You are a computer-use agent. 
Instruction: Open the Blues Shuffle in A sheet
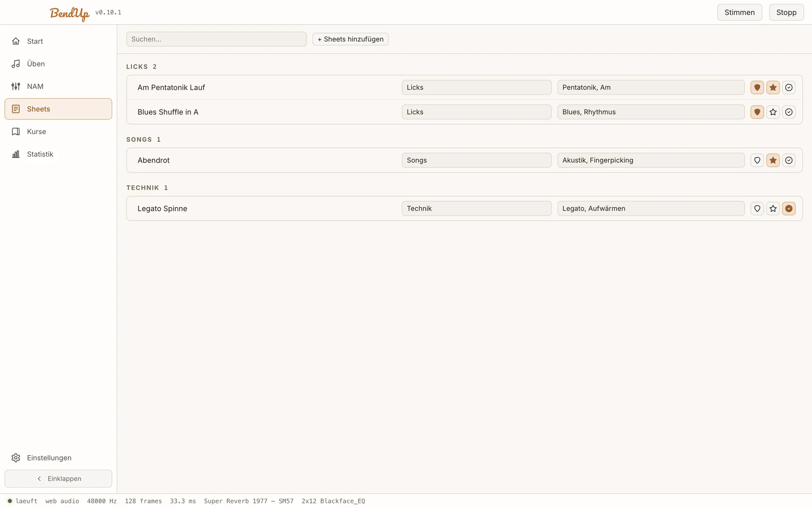(168, 112)
